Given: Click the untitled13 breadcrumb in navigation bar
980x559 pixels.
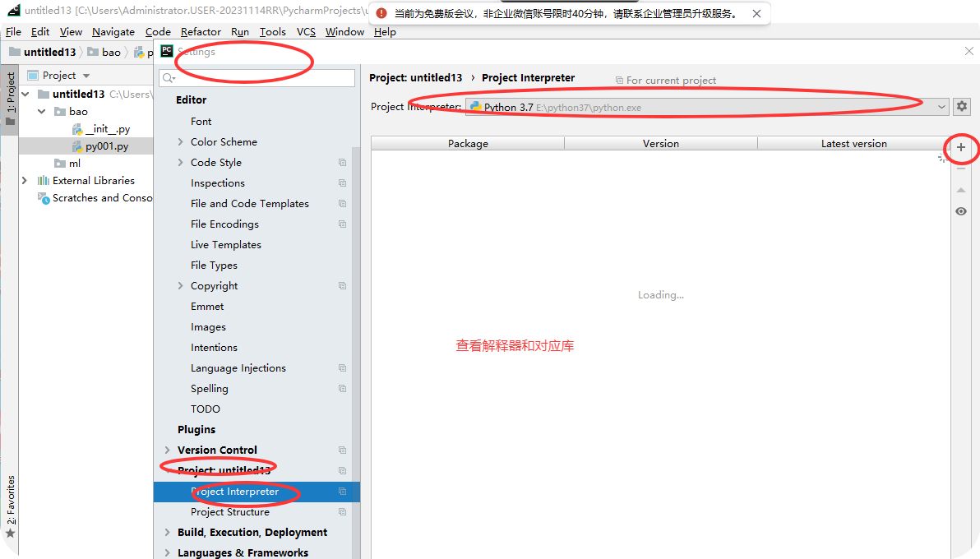Looking at the screenshot, I should pos(43,52).
